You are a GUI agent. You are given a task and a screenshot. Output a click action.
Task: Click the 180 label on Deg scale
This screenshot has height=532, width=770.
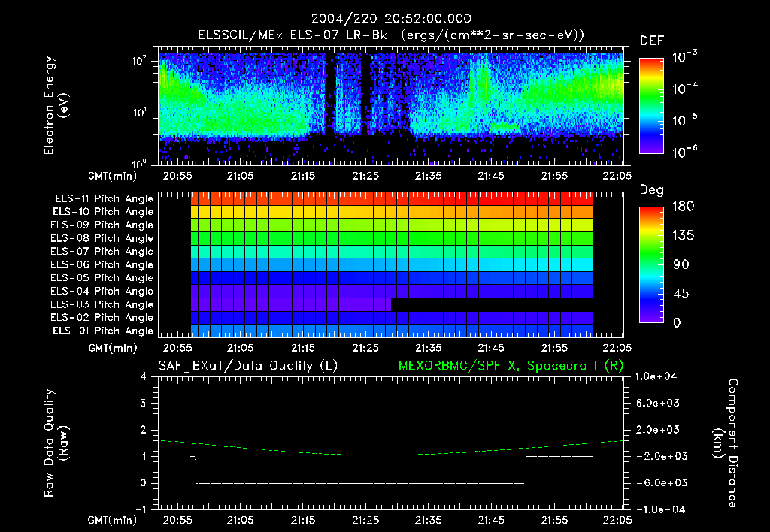[x=684, y=207]
